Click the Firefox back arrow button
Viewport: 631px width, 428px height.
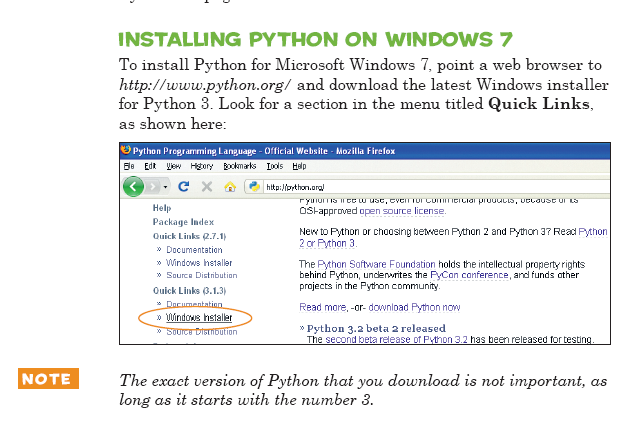[133, 187]
